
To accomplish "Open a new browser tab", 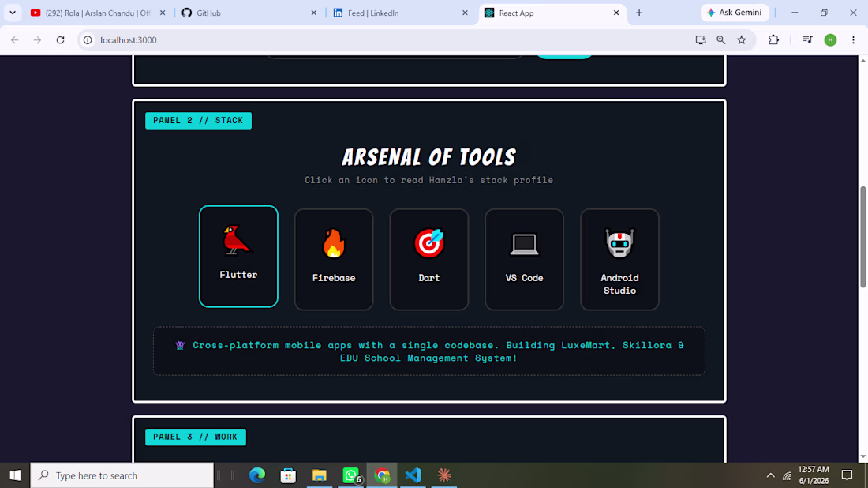I will 639,13.
